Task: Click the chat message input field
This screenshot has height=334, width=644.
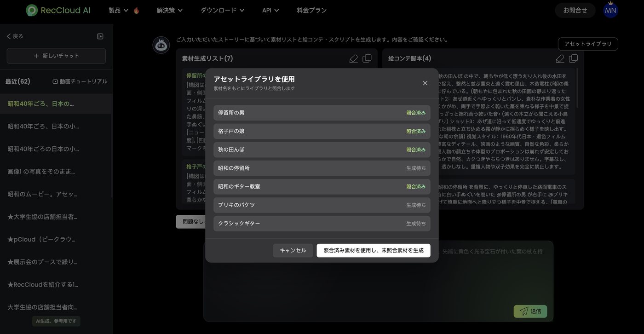Action: point(378,281)
